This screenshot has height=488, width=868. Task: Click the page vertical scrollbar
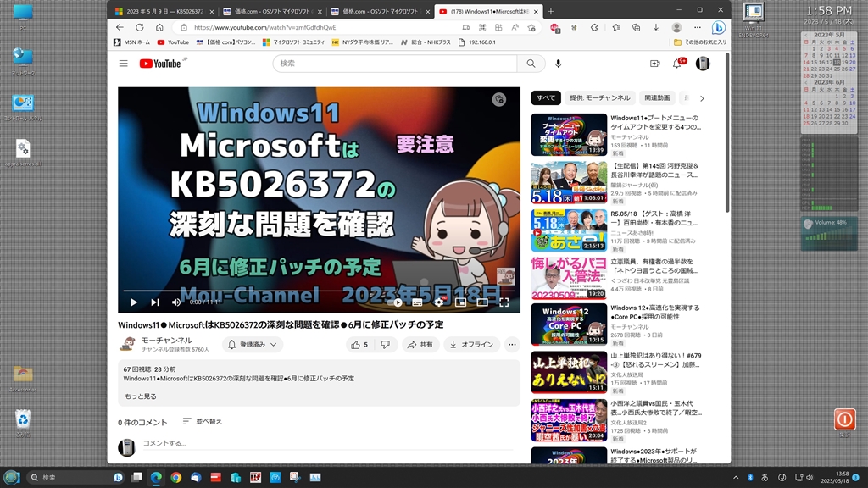pyautogui.click(x=727, y=133)
